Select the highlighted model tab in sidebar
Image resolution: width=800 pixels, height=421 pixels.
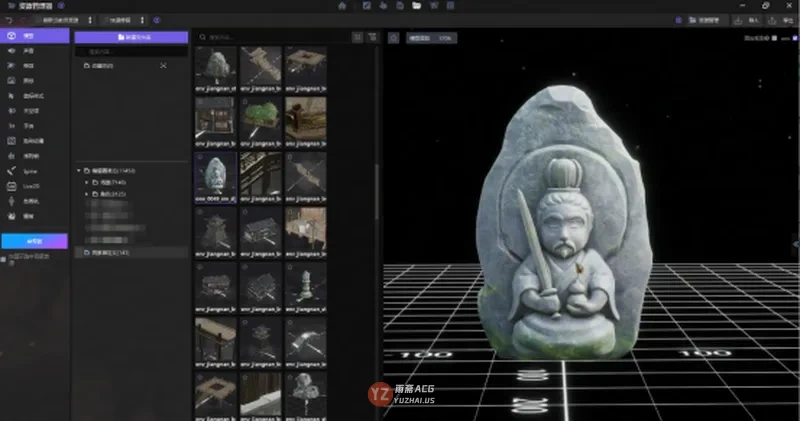[x=35, y=36]
